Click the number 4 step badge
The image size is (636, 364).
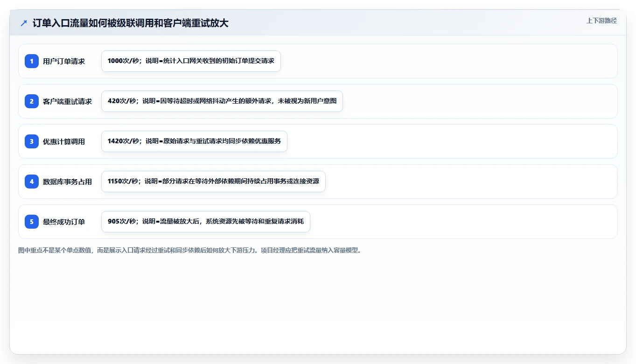point(32,182)
